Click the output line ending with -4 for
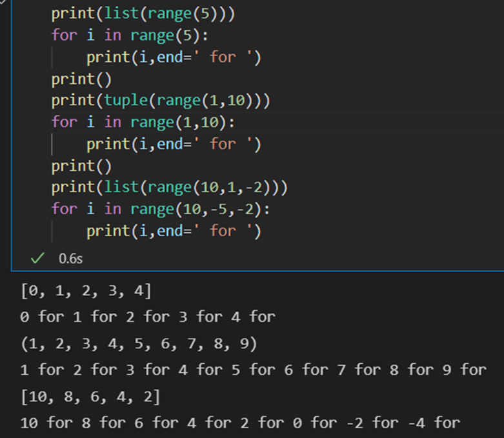This screenshot has height=438, width=504. [x=240, y=423]
